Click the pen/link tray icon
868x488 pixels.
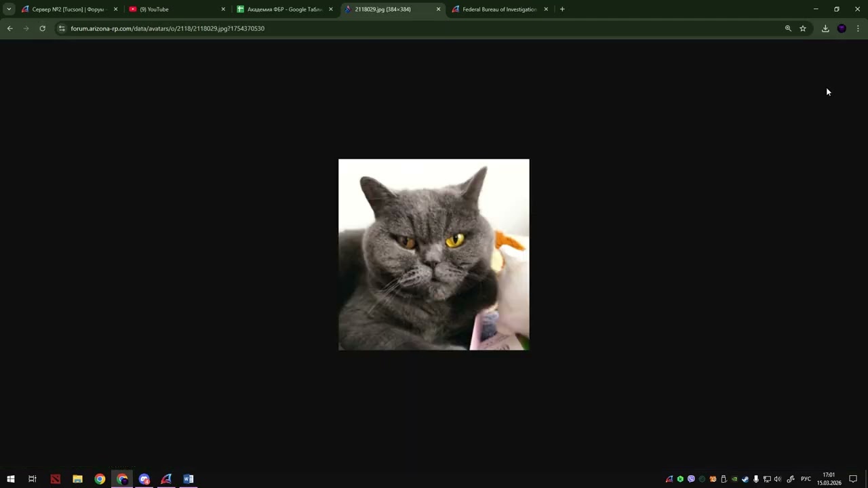coord(791,479)
